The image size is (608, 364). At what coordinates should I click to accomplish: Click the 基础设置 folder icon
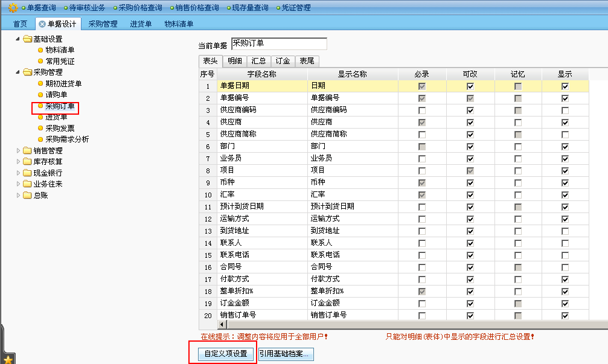[x=27, y=39]
